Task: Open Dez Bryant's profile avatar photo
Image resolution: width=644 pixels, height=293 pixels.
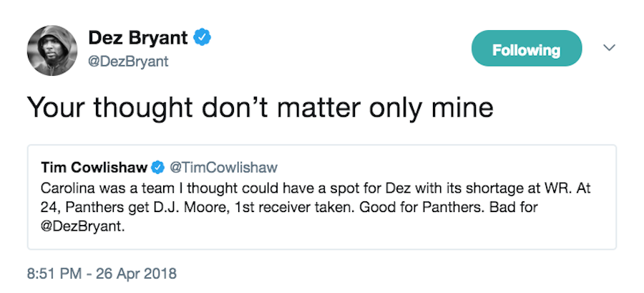Action: pyautogui.click(x=52, y=52)
